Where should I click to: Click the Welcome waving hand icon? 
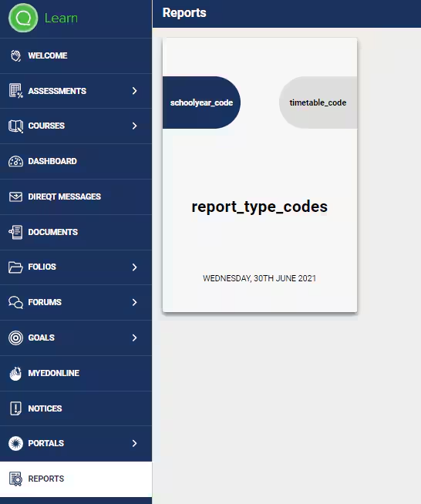(15, 55)
